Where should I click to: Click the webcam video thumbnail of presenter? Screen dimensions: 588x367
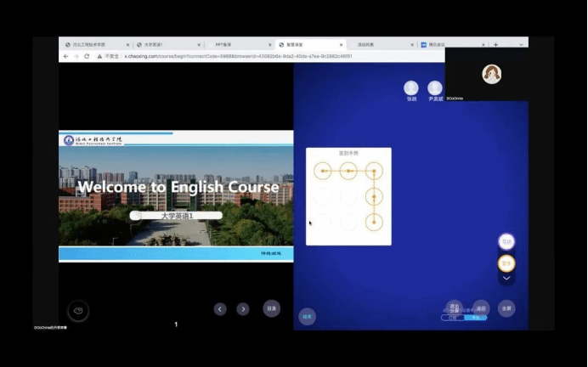click(x=491, y=74)
